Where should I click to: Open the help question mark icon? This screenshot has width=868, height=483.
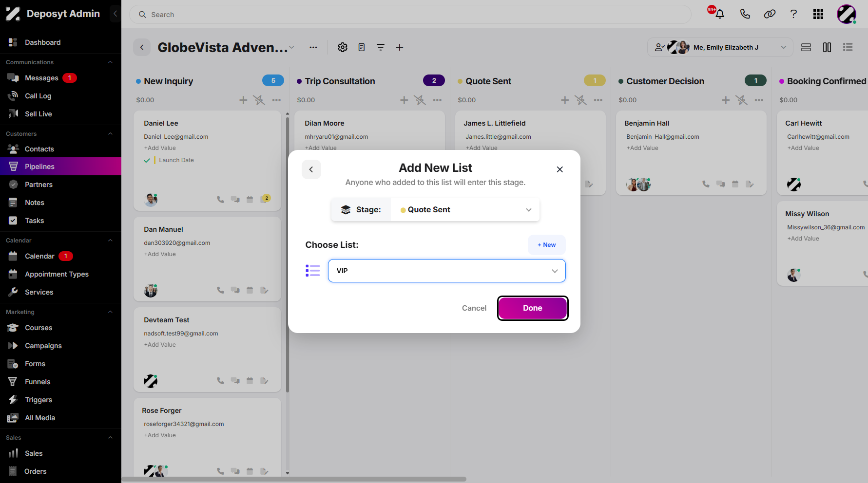(x=793, y=14)
